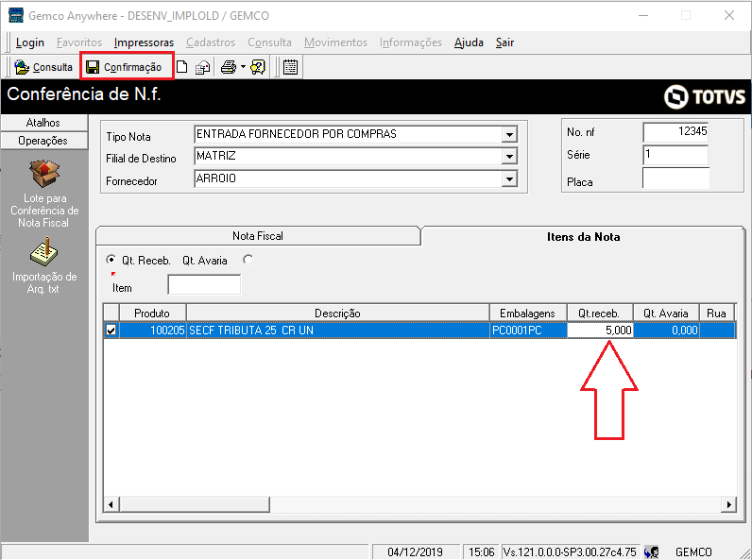The width and height of the screenshot is (752, 560).
Task: Open the Impressoras menu
Action: 144,42
